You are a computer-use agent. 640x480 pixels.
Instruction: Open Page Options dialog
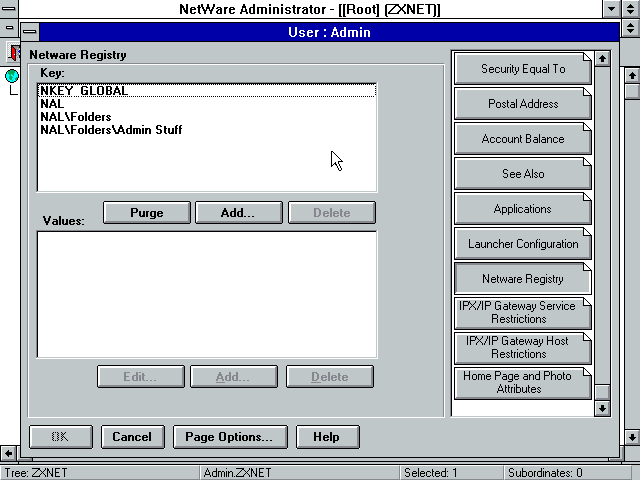[x=230, y=437]
